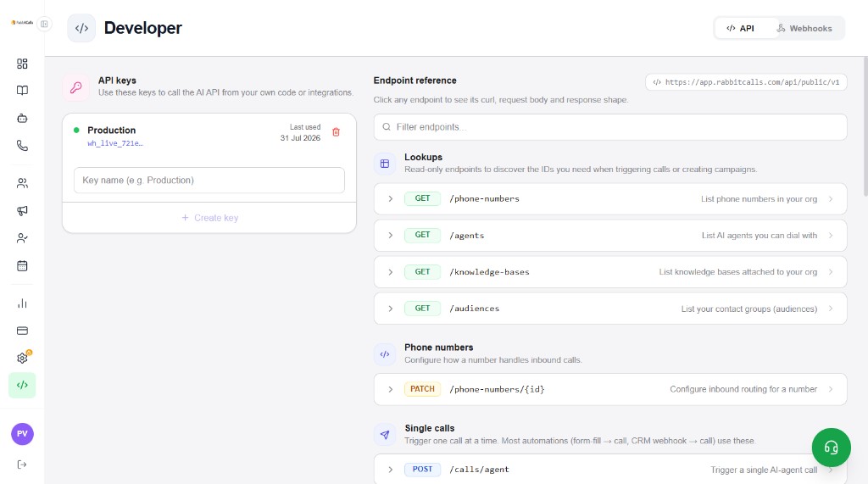Open the dashboard grid icon in sidebar
The width and height of the screenshot is (868, 484).
[x=22, y=64]
